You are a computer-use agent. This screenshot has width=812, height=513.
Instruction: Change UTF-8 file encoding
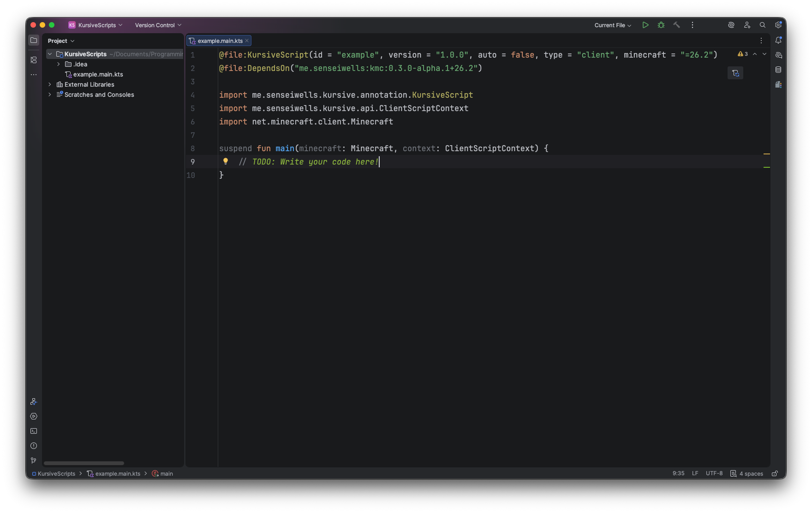point(714,473)
